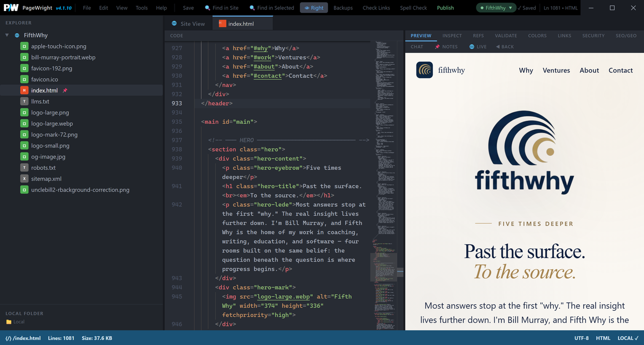Switch to the index.html editor tab
The height and width of the screenshot is (345, 644).
(243, 24)
